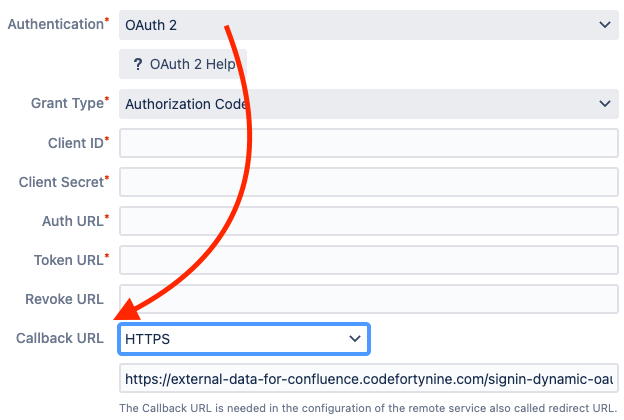This screenshot has height=420, width=624.
Task: Click the Callback URL help description text
Action: 368,408
